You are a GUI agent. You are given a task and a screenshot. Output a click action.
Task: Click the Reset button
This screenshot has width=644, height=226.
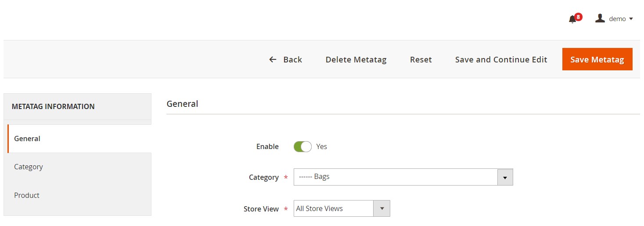[421, 59]
